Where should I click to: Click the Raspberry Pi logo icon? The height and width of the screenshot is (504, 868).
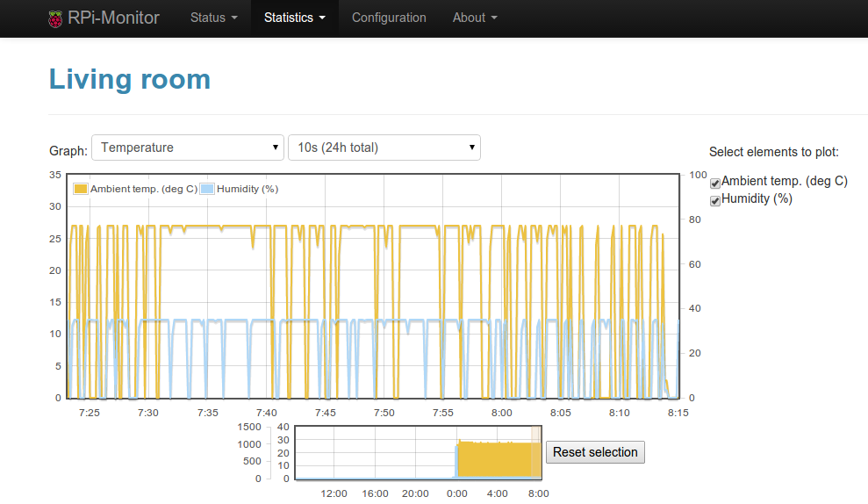(x=55, y=18)
